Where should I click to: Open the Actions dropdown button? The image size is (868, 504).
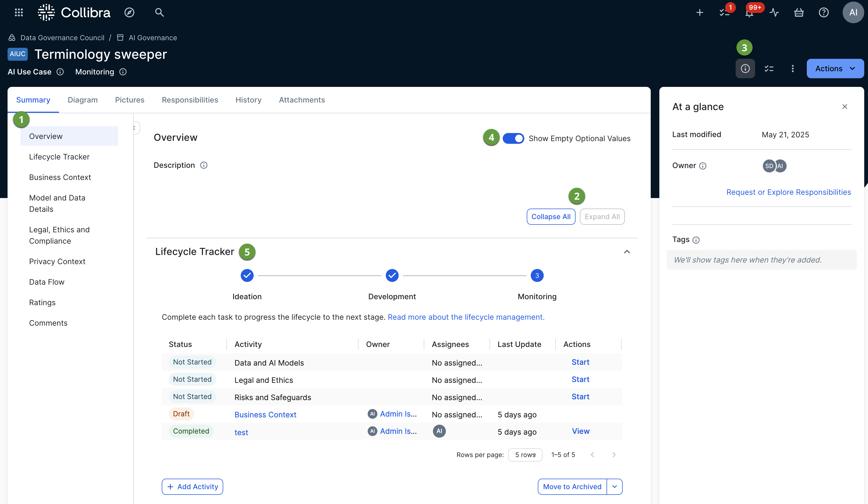click(835, 69)
